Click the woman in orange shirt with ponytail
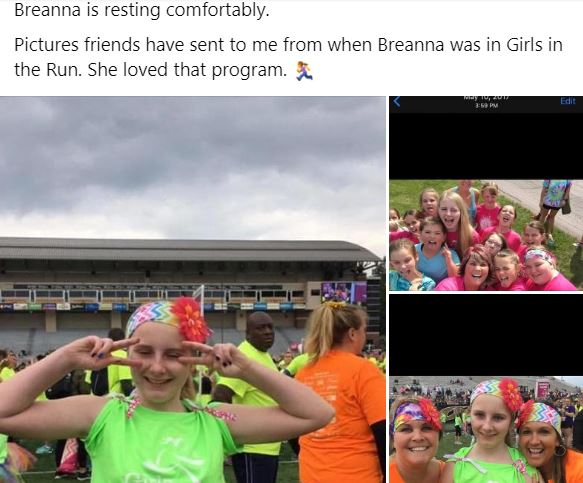The width and height of the screenshot is (583, 483). [x=340, y=392]
